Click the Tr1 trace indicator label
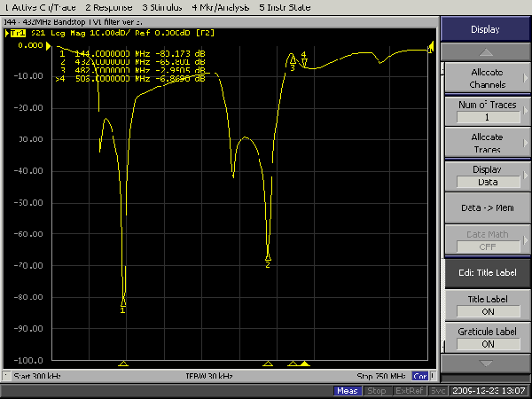 coord(17,33)
